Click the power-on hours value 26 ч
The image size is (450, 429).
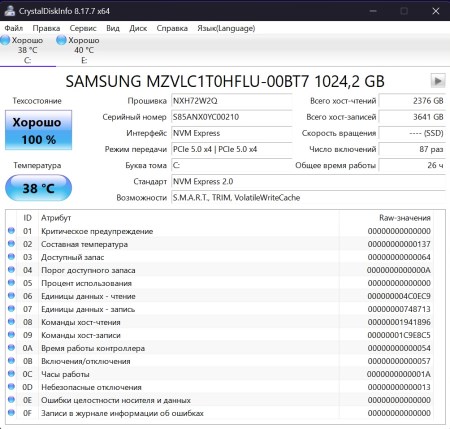tap(412, 165)
